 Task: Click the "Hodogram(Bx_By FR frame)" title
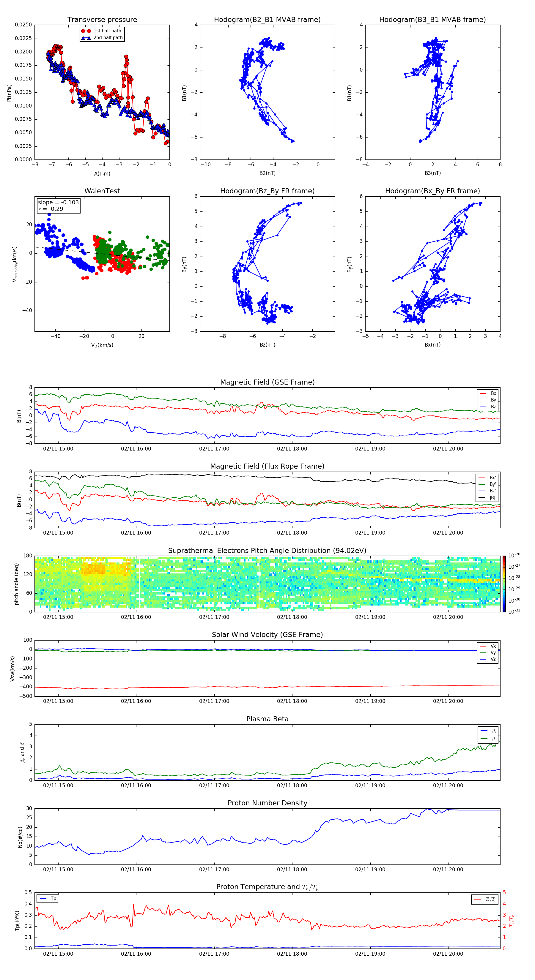coord(432,191)
